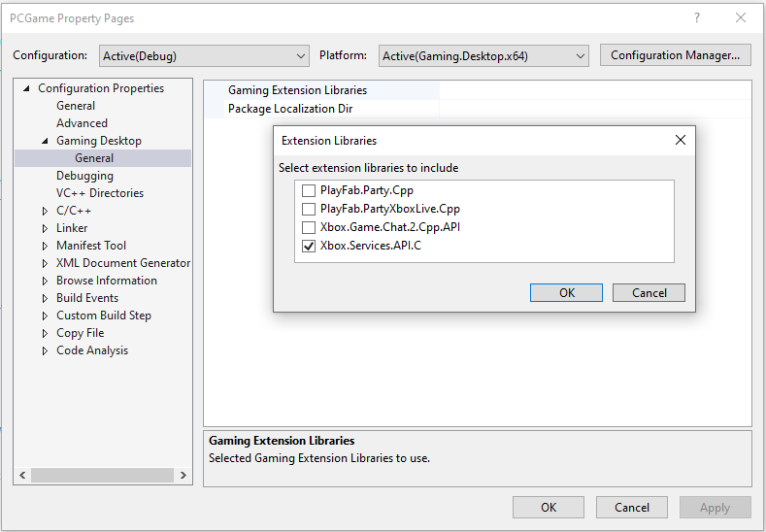Click the tree scrollbar right arrow
This screenshot has height=532, width=766.
(x=183, y=475)
